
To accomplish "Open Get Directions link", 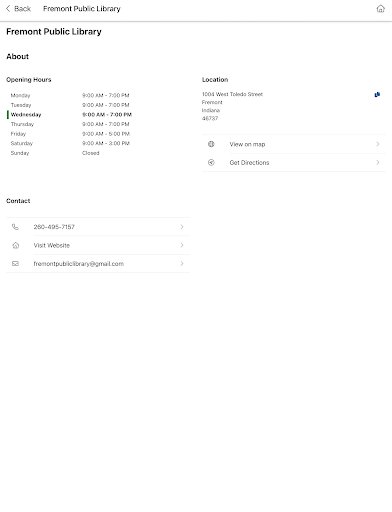I will point(293,162).
